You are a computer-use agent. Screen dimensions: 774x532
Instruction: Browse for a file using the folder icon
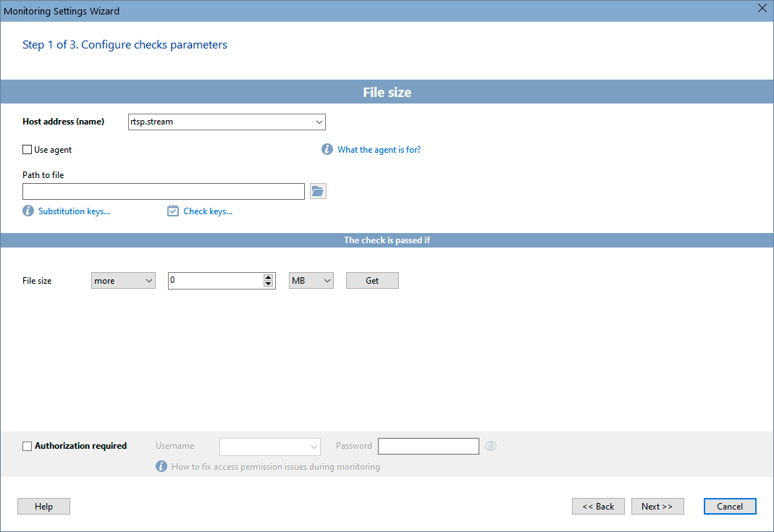click(x=317, y=190)
